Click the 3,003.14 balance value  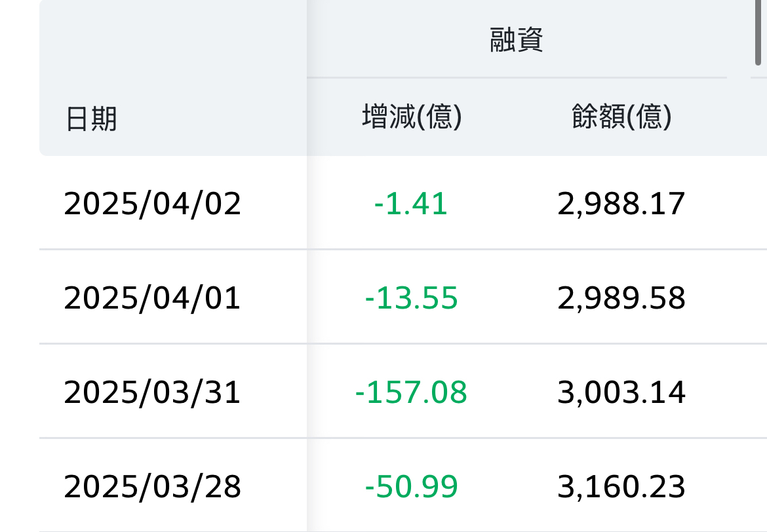click(621, 392)
